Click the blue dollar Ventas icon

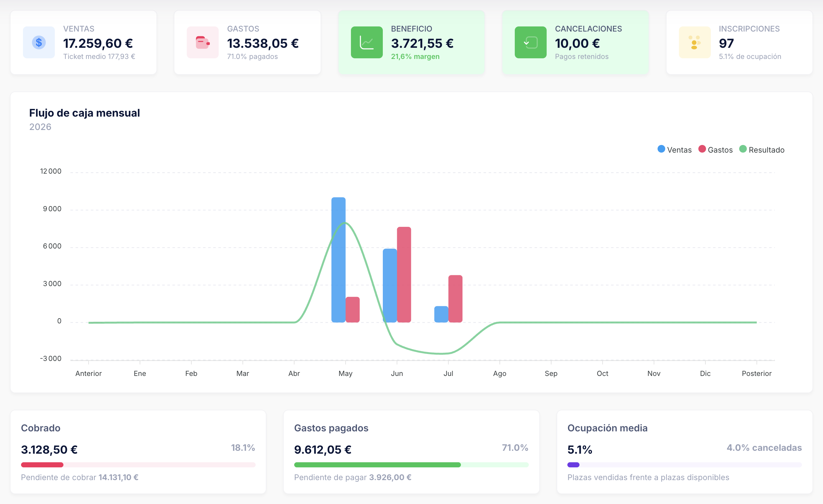click(x=39, y=42)
